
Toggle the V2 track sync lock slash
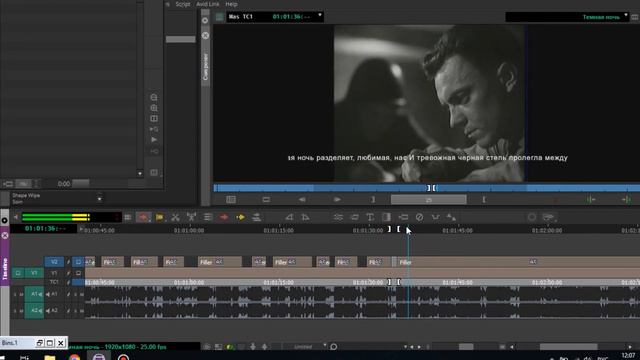(69, 262)
